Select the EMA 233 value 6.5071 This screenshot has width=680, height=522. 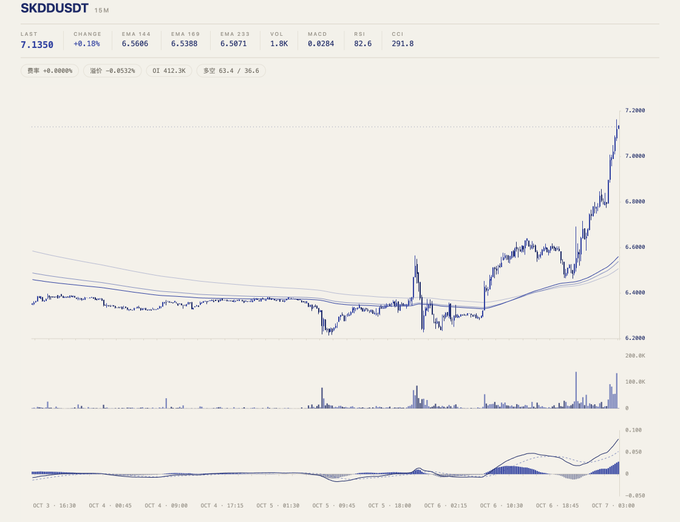(x=233, y=44)
